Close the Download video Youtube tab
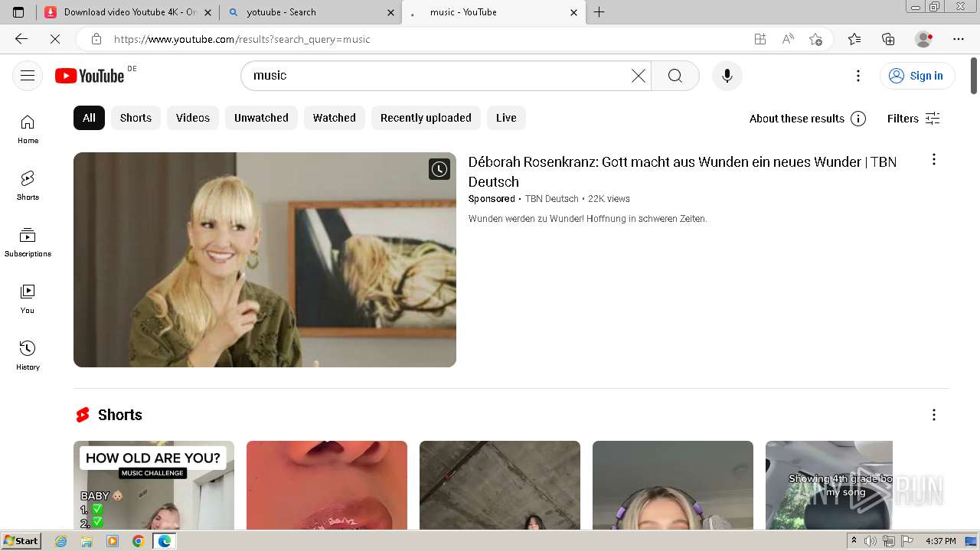This screenshot has height=551, width=980. click(x=207, y=12)
